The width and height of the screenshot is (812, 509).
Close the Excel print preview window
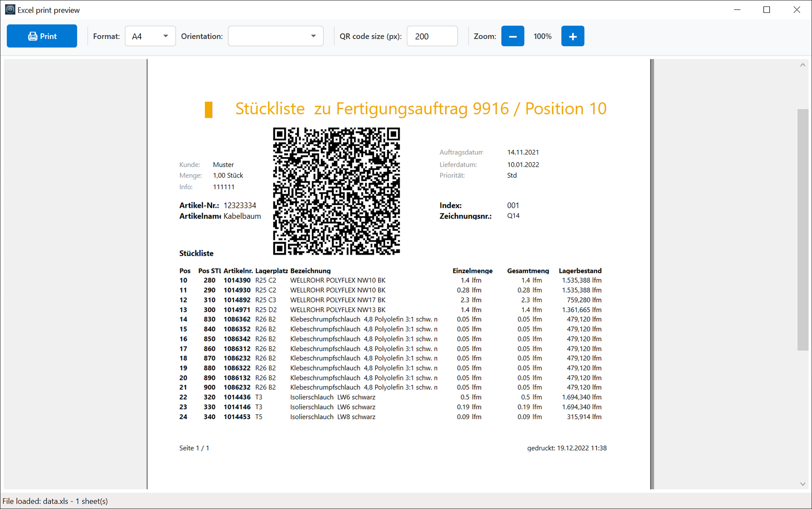[797, 9]
